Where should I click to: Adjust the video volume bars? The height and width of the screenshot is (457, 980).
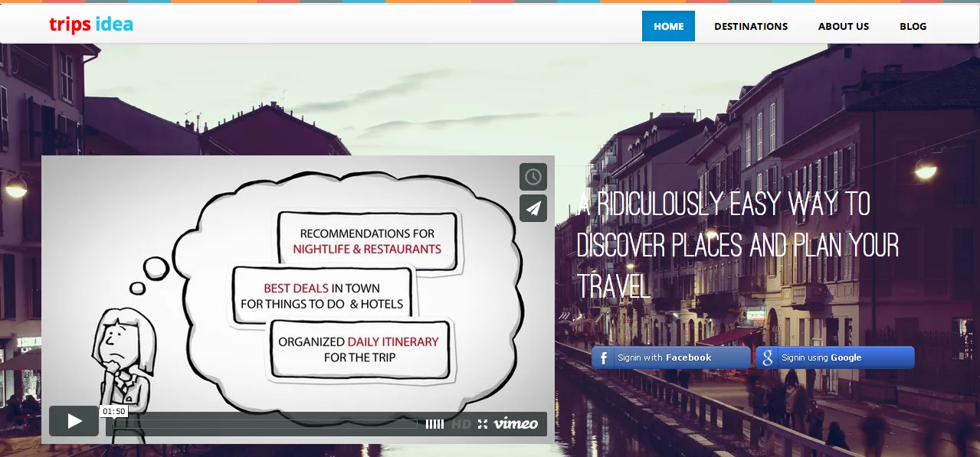434,423
